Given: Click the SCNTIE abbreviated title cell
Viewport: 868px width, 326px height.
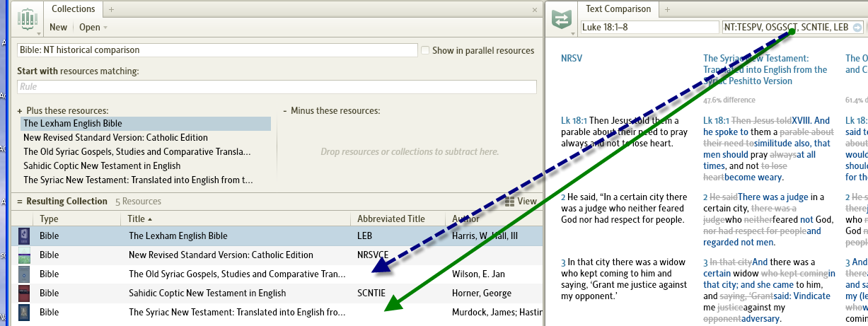Looking at the screenshot, I should coord(371,293).
